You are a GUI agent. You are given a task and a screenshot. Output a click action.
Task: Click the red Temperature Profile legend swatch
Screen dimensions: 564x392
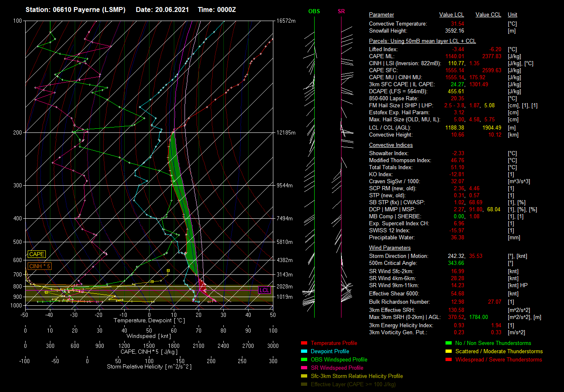point(304,343)
